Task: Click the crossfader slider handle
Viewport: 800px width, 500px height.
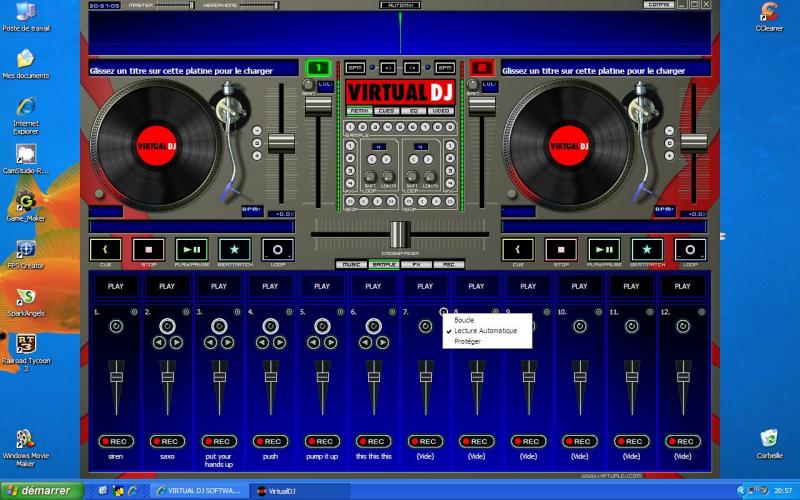Action: click(399, 235)
